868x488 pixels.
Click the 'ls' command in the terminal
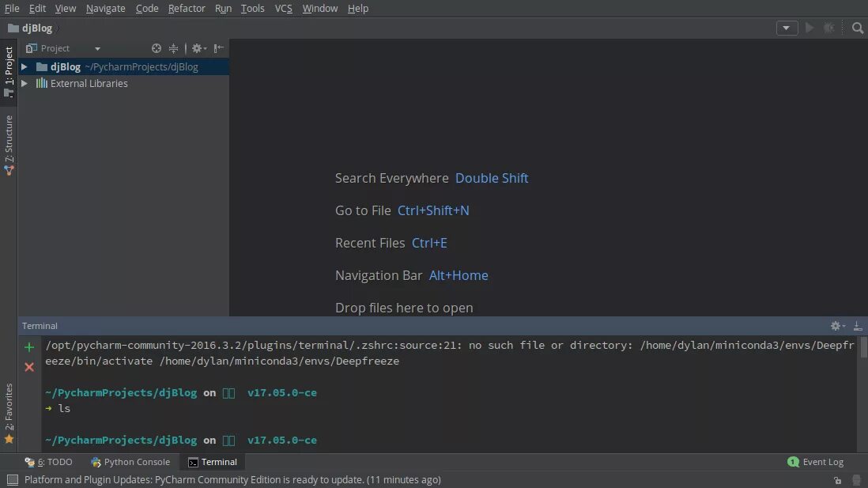click(64, 408)
